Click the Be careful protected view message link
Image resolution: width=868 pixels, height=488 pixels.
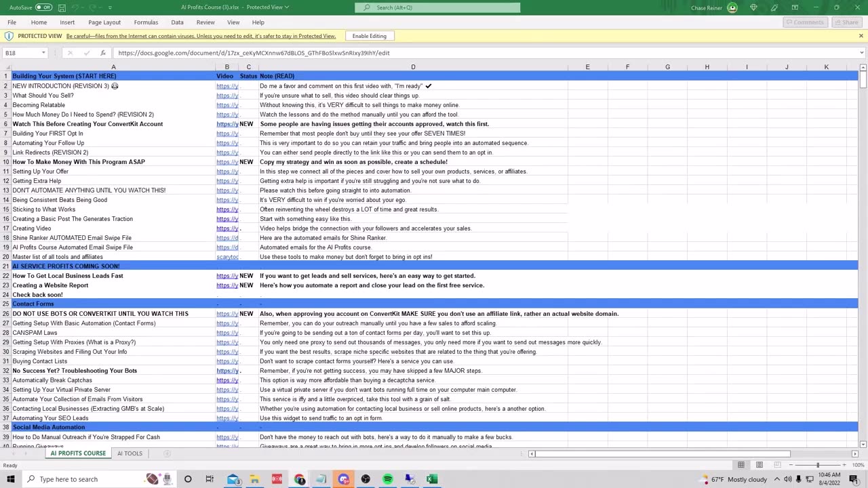[x=201, y=36]
